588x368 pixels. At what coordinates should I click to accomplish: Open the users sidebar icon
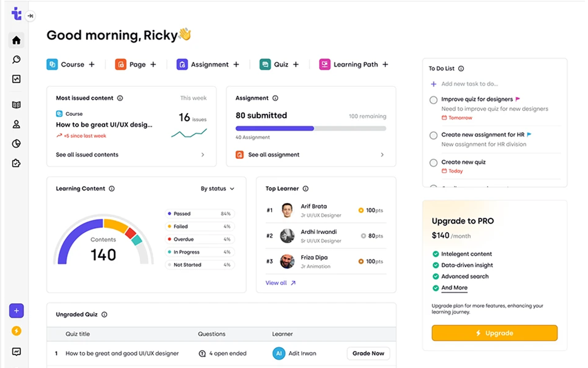[x=17, y=124]
